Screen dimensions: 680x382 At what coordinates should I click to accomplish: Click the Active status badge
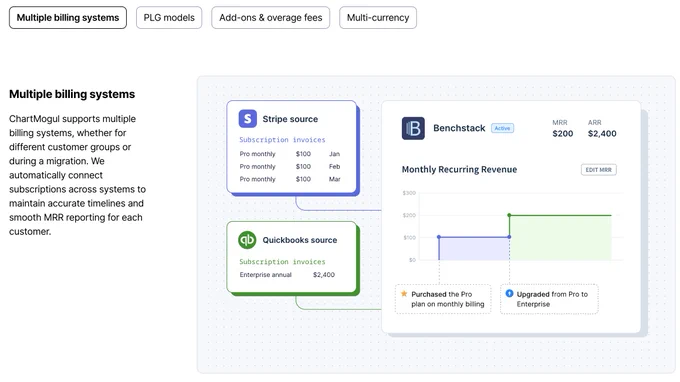[502, 128]
